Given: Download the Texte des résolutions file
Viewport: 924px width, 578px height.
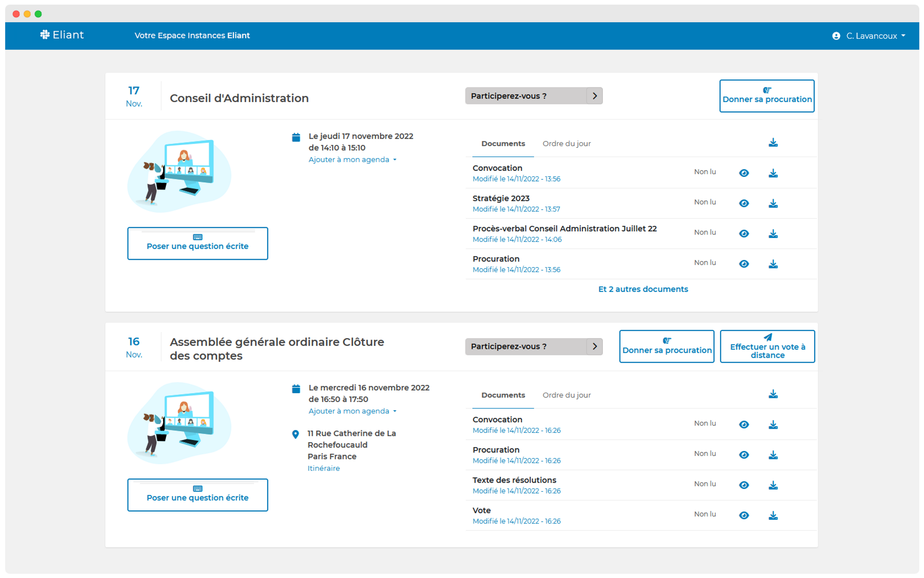Looking at the screenshot, I should pos(773,485).
